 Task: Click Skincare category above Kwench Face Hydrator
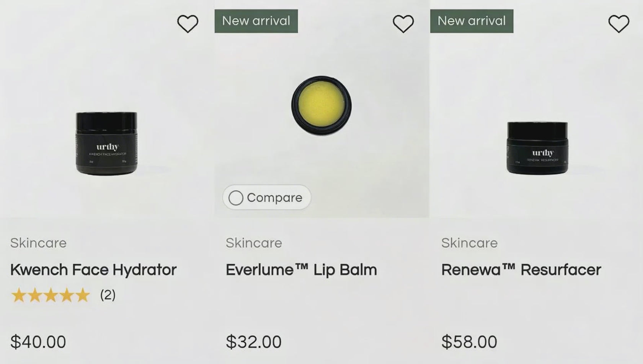(38, 243)
